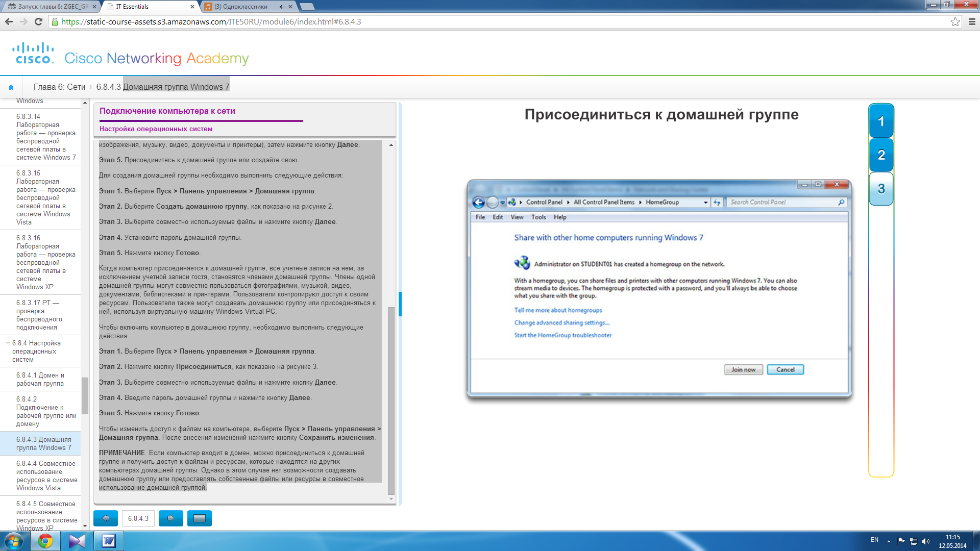Close the Одноклассники tab

[x=290, y=7]
